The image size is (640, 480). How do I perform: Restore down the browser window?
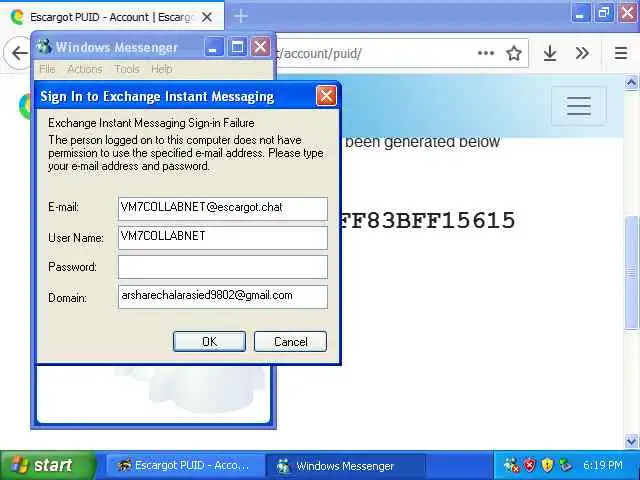point(604,13)
